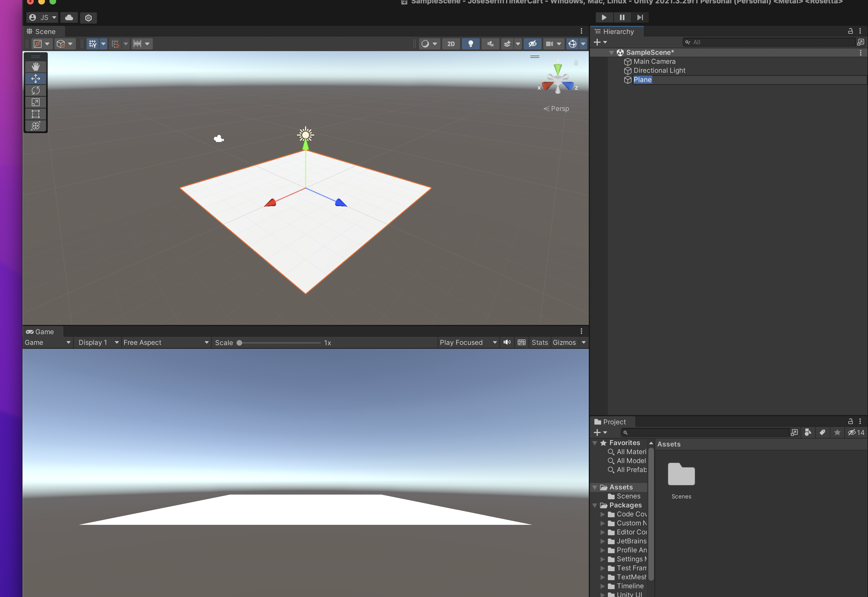Open the cloud services icon
868x597 pixels.
click(x=69, y=18)
